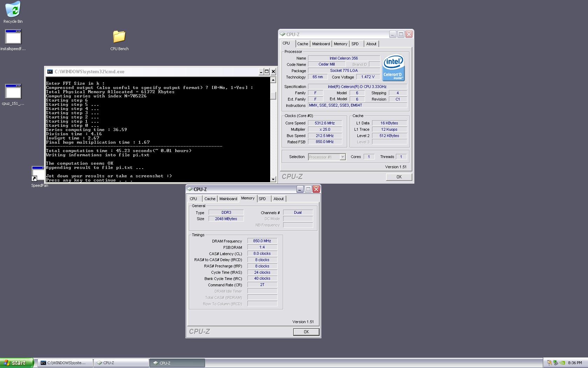Click the Bus Speed value 212.5 MHz

325,136
